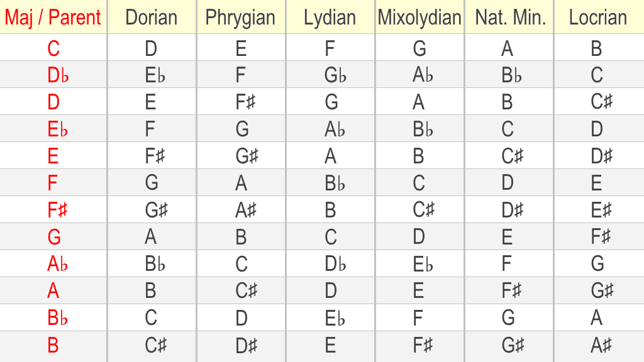The image size is (644, 362).
Task: Select A♯ in the Phrygian column
Action: point(246,210)
